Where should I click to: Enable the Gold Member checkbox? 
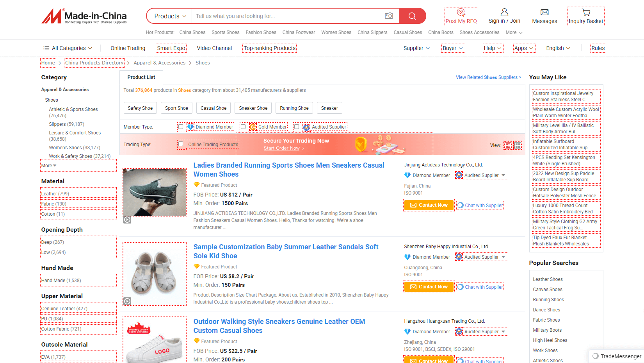pos(243,127)
